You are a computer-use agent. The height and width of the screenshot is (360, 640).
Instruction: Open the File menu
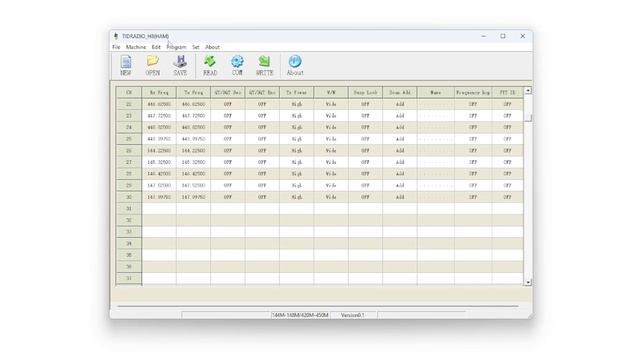click(116, 47)
